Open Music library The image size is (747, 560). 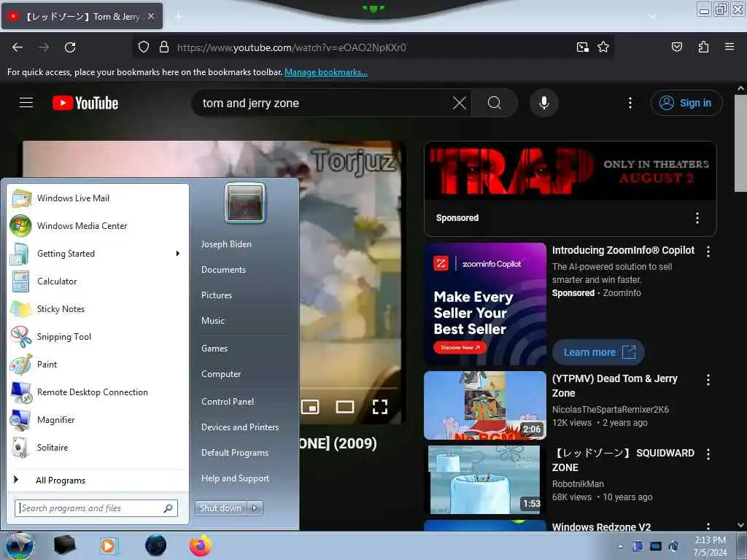click(212, 321)
